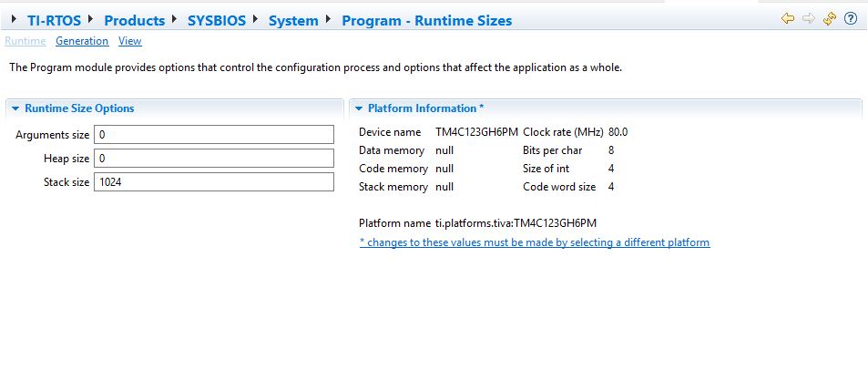This screenshot has height=391, width=868.
Task: Click the forward arrow navigation icon
Action: 809,19
